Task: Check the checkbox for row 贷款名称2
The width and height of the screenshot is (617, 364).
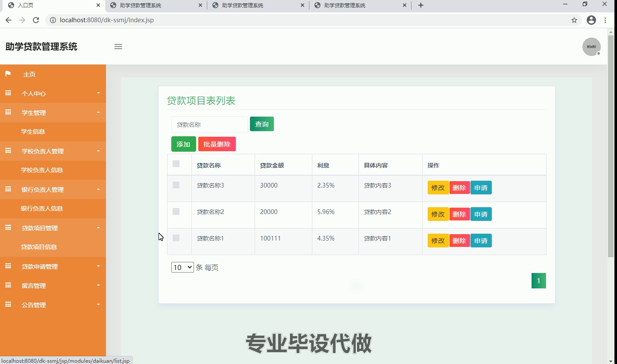Action: coord(176,211)
